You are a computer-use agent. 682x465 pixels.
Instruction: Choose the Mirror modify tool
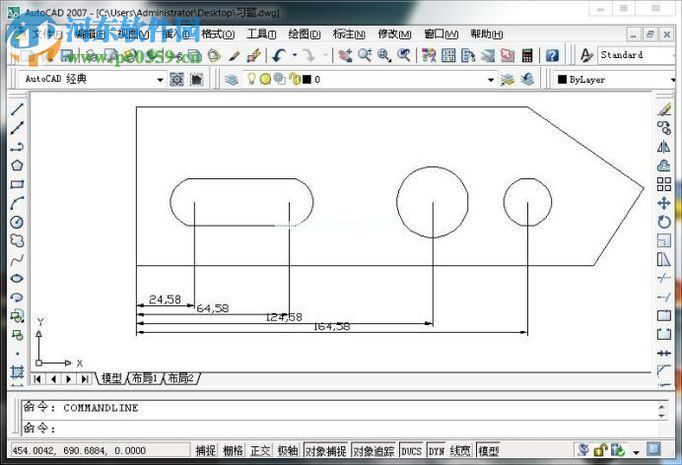[664, 146]
